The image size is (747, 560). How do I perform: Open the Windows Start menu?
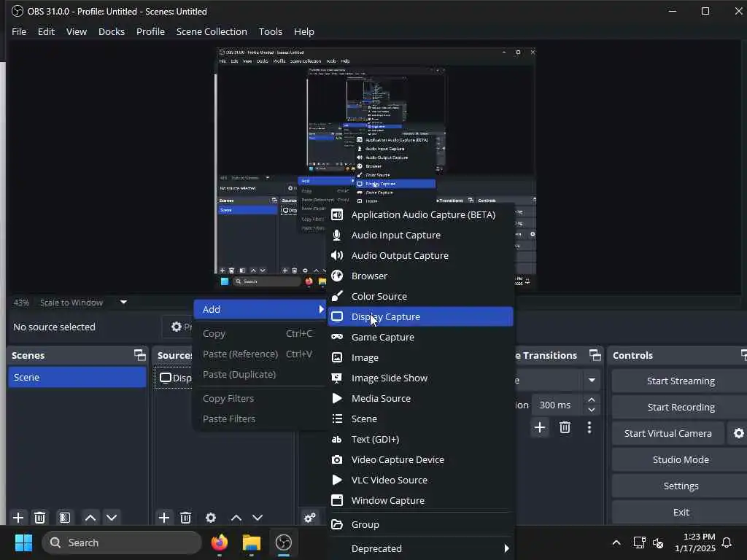[x=23, y=542]
